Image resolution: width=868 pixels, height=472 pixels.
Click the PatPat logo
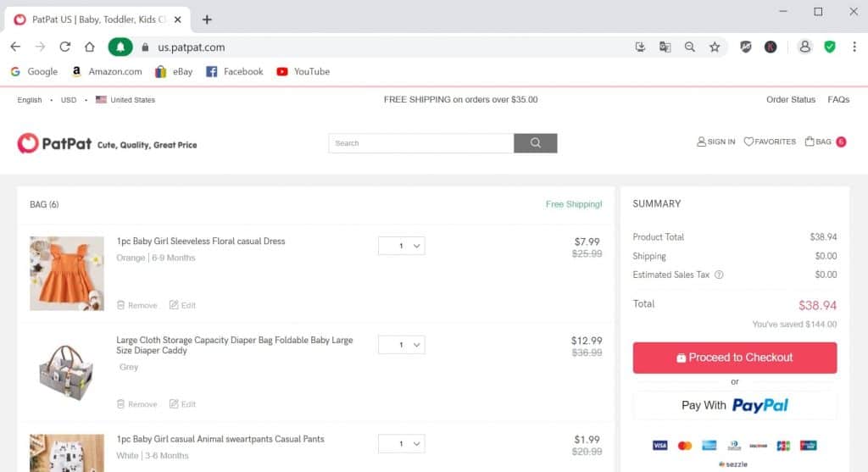[x=54, y=143]
